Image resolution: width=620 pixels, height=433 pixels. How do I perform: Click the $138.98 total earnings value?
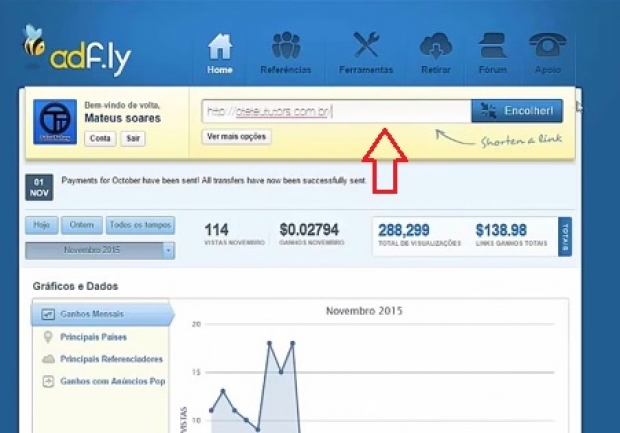pos(501,230)
